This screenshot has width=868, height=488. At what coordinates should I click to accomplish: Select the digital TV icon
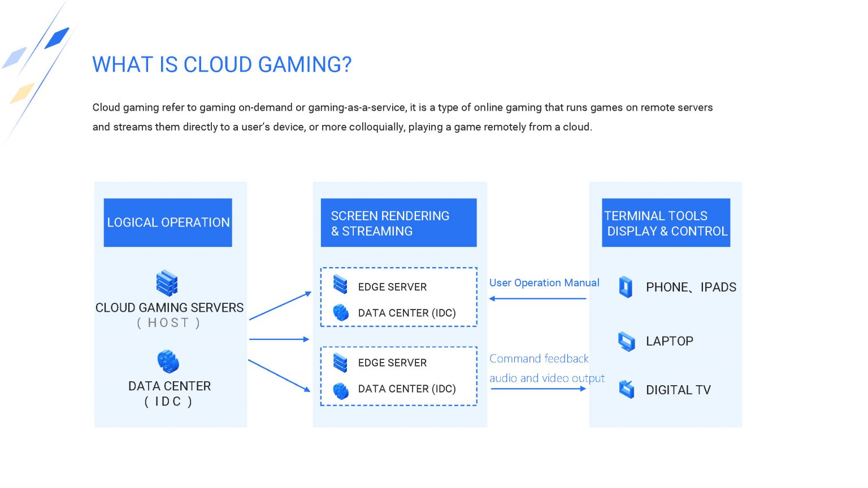626,389
